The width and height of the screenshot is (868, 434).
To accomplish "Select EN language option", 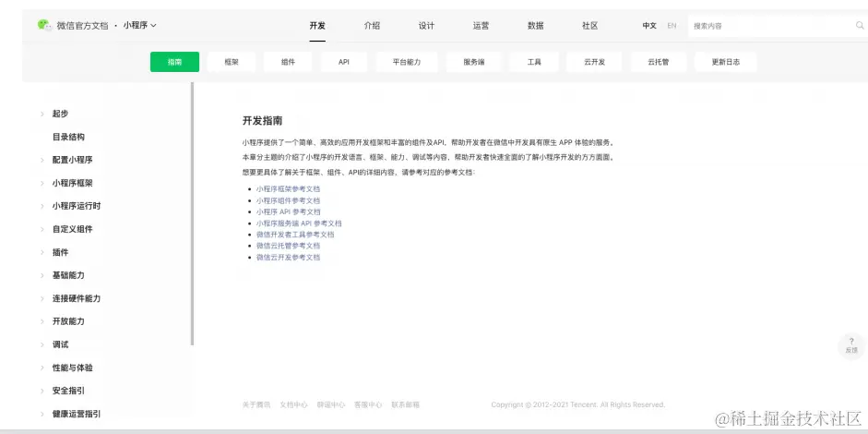I will 672,26.
